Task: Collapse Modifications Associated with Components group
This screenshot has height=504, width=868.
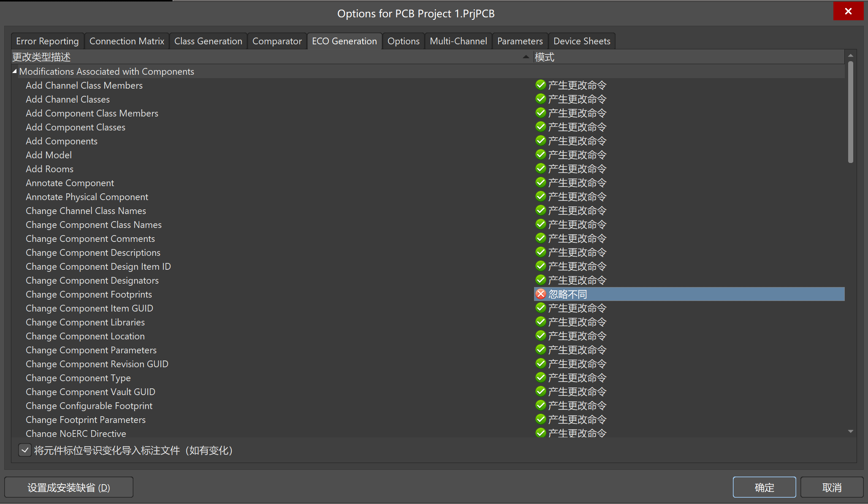Action: click(14, 71)
